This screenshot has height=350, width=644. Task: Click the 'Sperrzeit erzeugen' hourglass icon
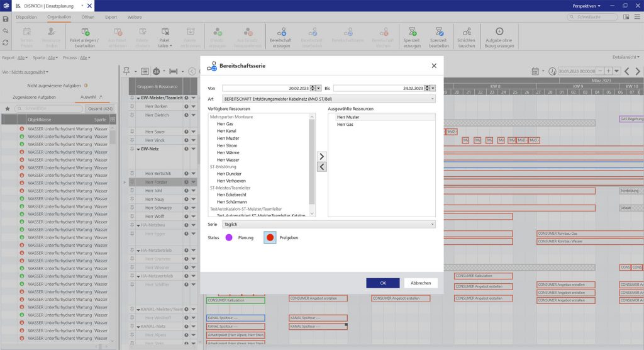412,31
